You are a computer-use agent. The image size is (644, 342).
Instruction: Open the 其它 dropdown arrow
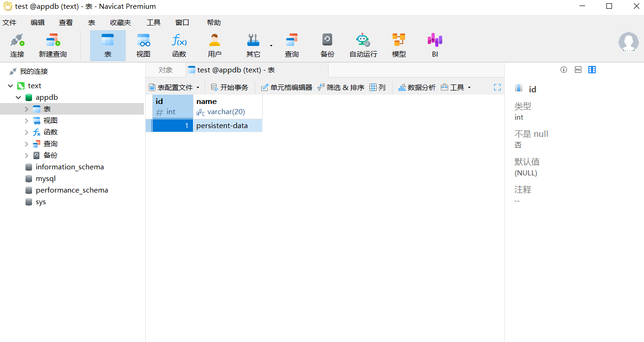point(271,45)
